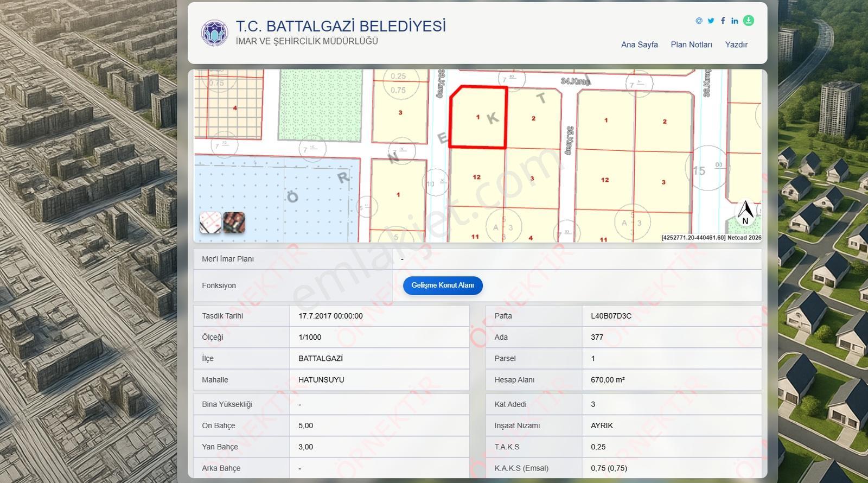Click the Ön Bahçe value 5,00

305,425
